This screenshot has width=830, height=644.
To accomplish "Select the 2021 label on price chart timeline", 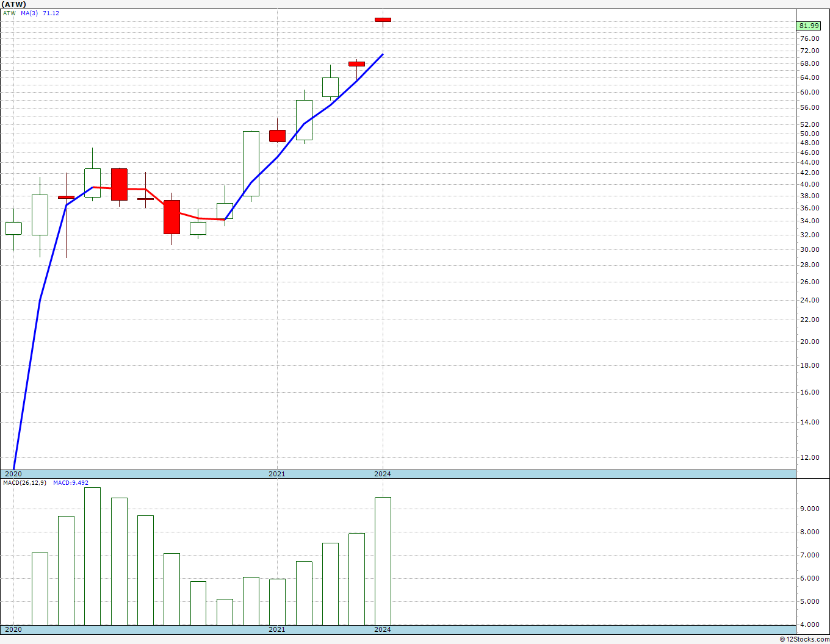I will 277,474.
